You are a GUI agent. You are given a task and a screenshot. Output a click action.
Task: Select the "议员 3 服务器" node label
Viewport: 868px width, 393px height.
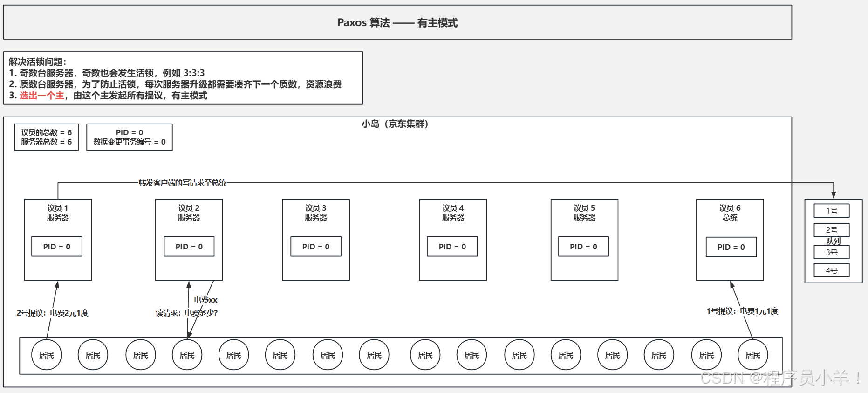(x=316, y=213)
